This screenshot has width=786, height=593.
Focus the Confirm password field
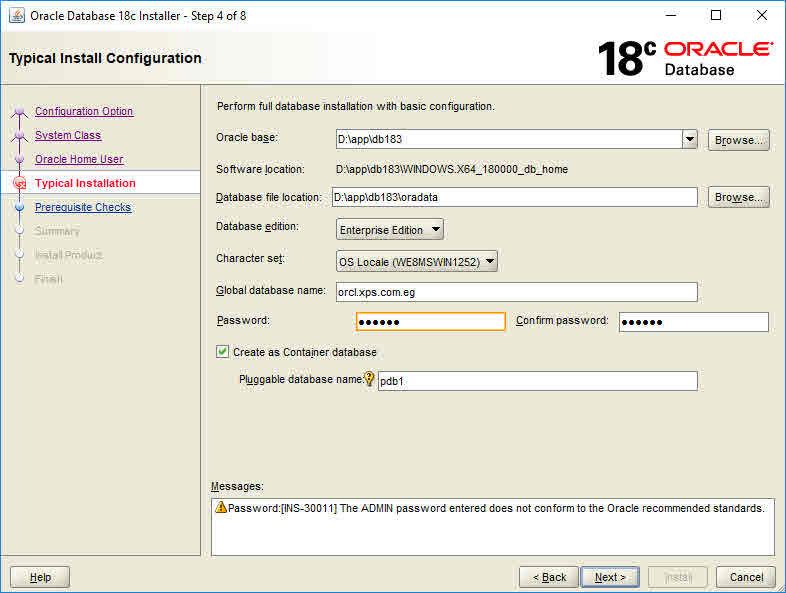tap(693, 322)
